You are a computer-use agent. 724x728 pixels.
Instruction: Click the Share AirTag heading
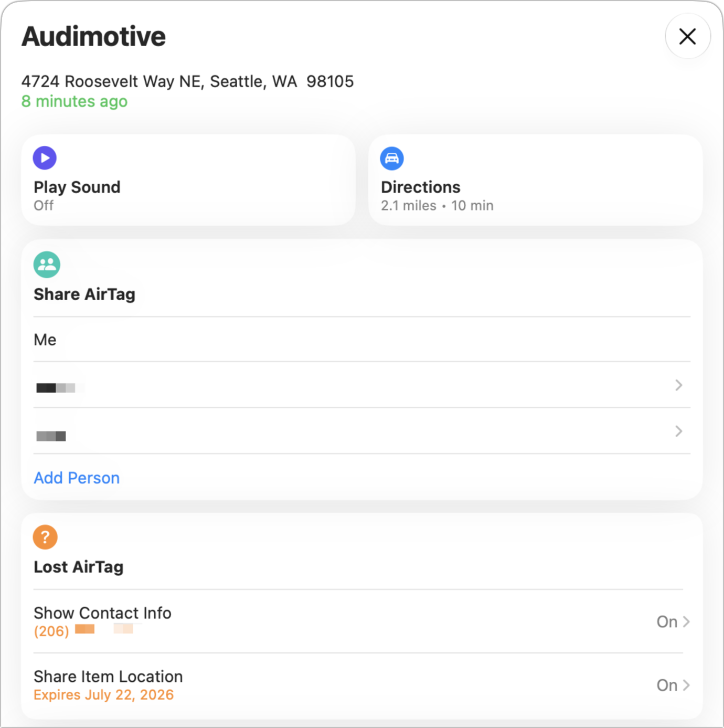pos(84,294)
